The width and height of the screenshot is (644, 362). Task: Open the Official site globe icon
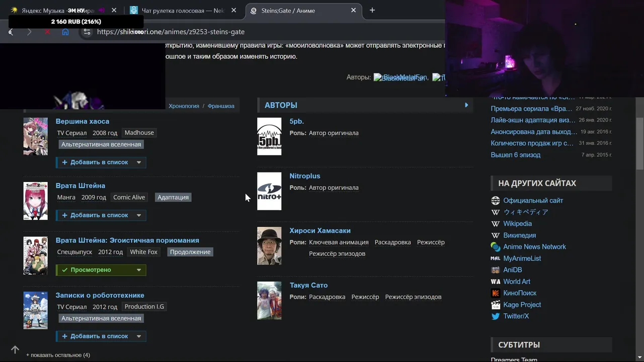pos(496,201)
